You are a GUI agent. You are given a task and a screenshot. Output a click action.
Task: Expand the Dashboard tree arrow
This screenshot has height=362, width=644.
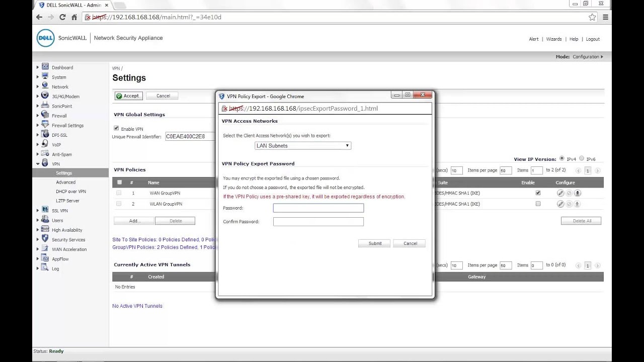(x=37, y=67)
